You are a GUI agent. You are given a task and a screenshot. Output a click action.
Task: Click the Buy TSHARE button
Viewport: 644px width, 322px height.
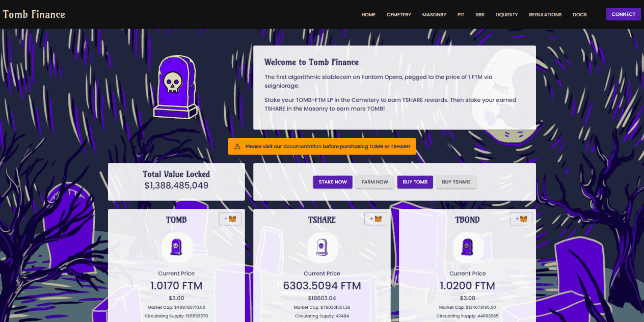(x=457, y=182)
